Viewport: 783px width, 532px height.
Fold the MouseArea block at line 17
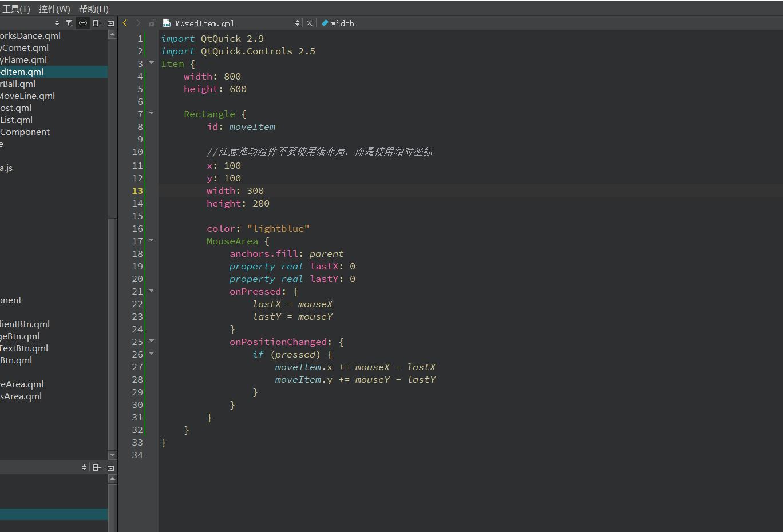(152, 240)
